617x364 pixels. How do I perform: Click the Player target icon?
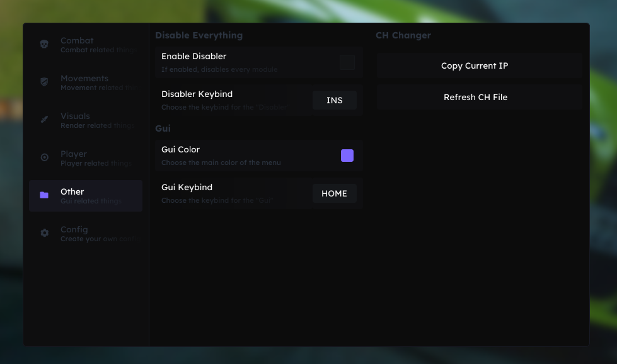point(44,157)
